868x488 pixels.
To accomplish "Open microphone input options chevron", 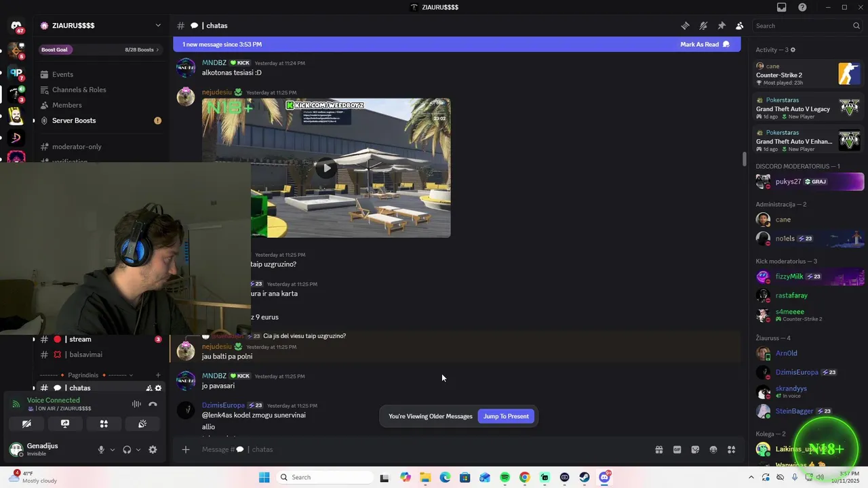I will 113,449.
